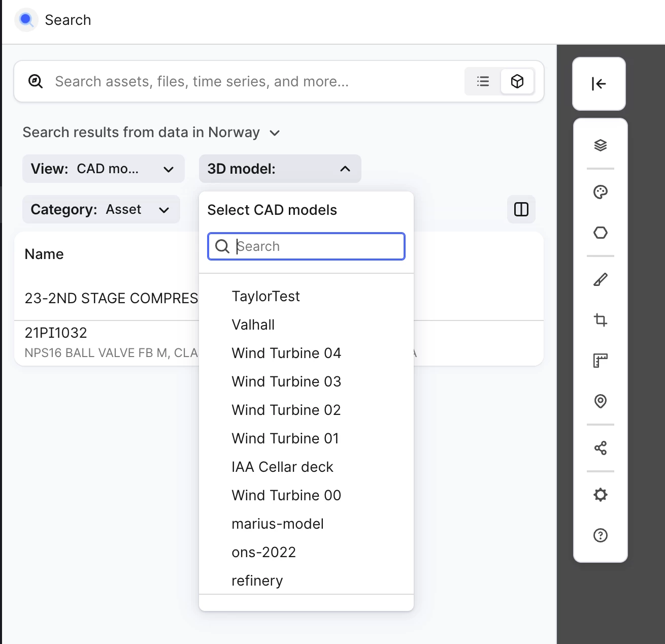Click the hexagon shape tool icon
Viewport: 665px width, 644px height.
(x=601, y=233)
